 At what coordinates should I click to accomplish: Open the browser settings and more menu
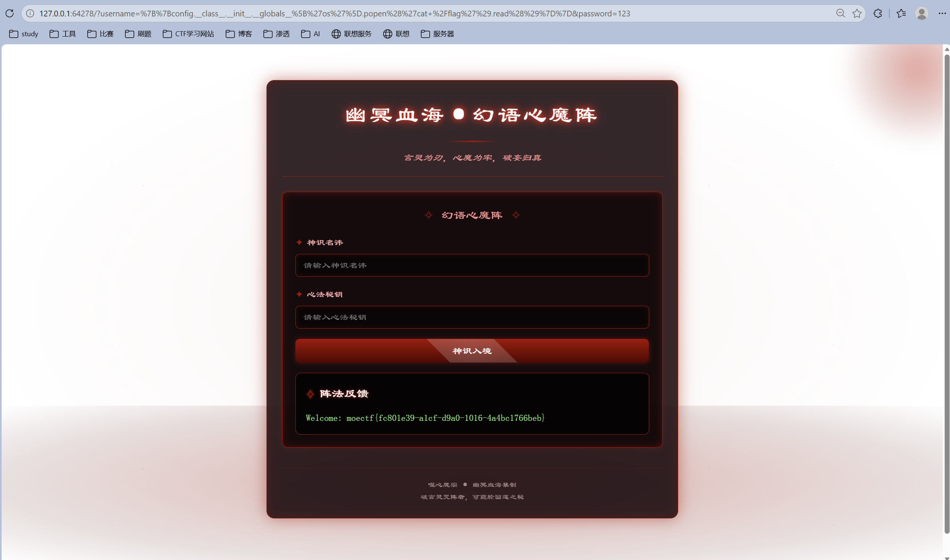942,13
